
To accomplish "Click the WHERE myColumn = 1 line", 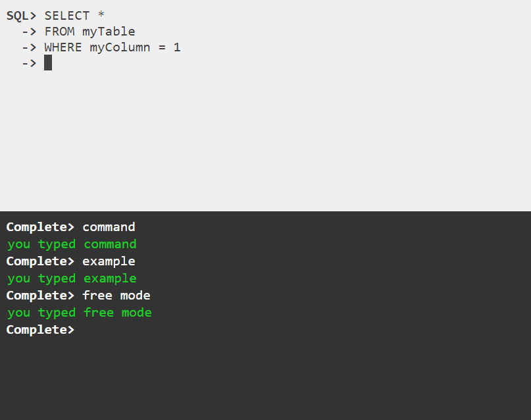I will 112,47.
